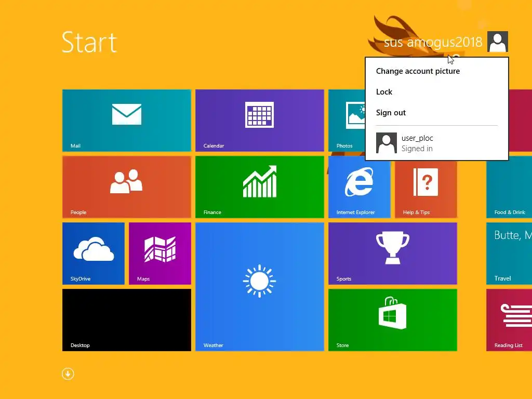Open the Calendar tile

point(260,121)
